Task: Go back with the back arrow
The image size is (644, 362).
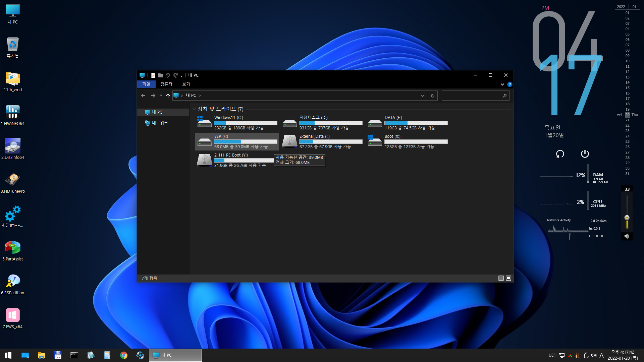Action: [143, 96]
